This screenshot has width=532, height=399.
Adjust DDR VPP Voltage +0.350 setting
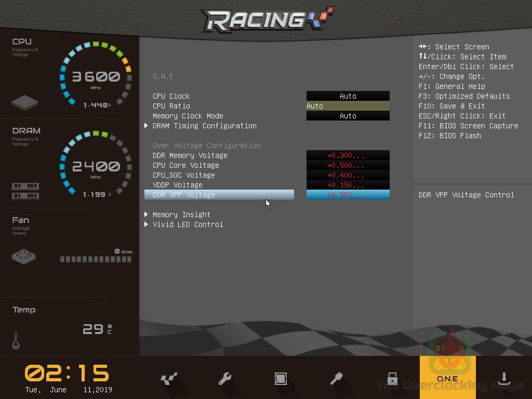tap(348, 195)
